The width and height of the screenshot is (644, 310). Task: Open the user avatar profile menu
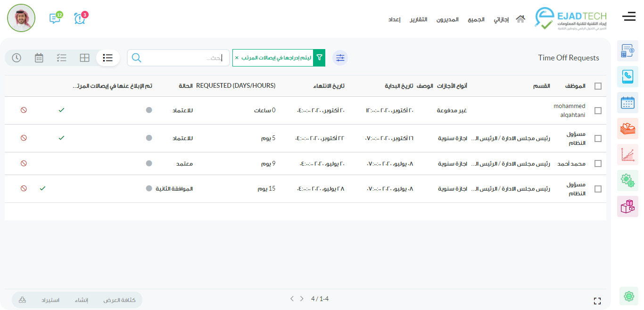point(21,18)
